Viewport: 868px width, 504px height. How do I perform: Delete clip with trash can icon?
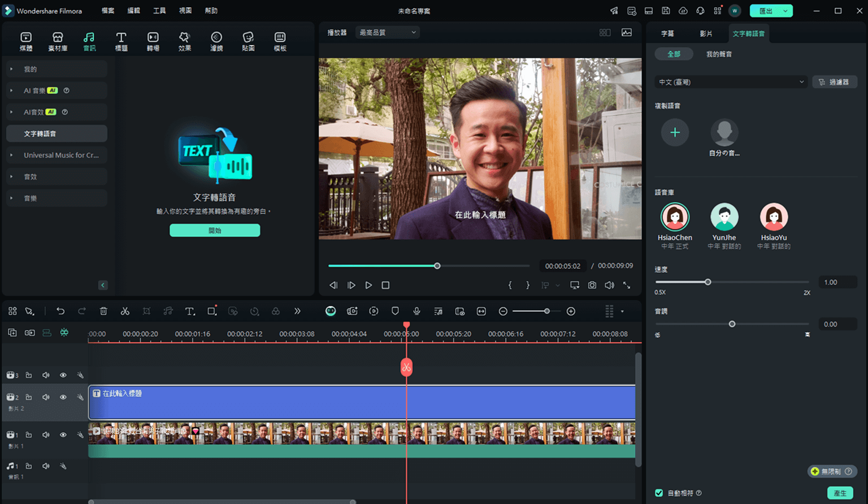click(x=103, y=311)
